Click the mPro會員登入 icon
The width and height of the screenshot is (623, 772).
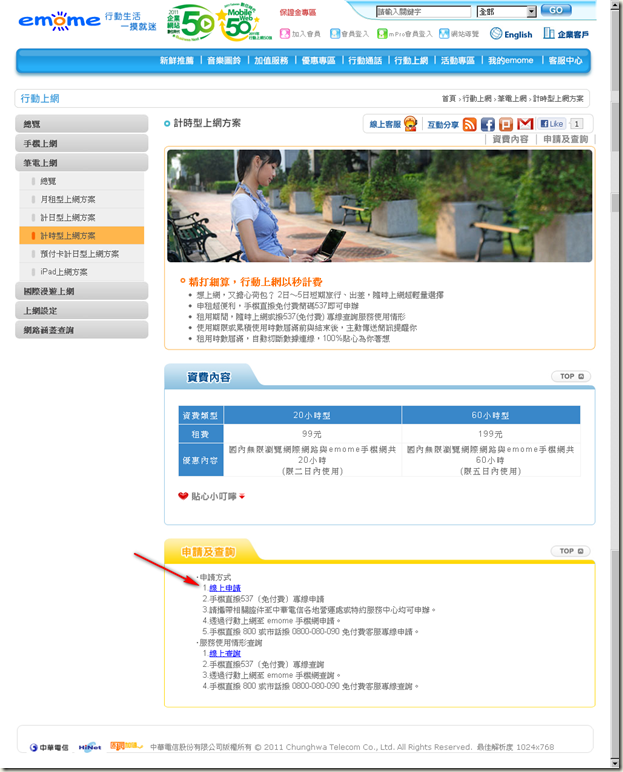382,33
